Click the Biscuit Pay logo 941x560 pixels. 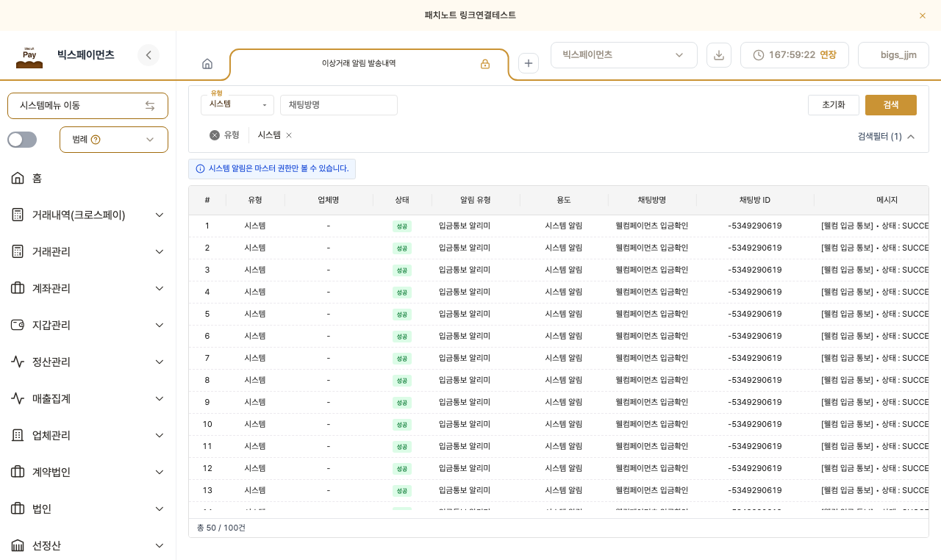click(x=29, y=57)
